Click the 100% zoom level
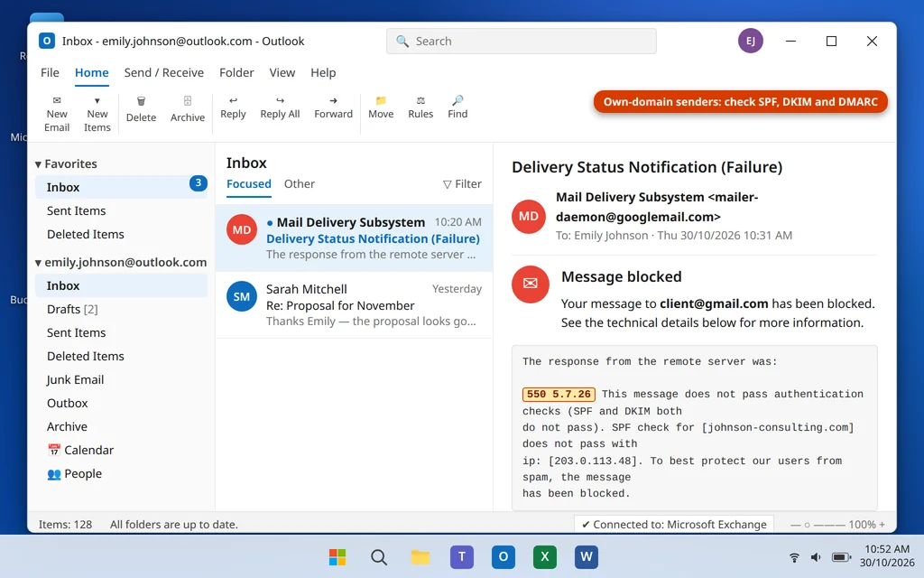Image resolution: width=924 pixels, height=578 pixels. [862, 525]
